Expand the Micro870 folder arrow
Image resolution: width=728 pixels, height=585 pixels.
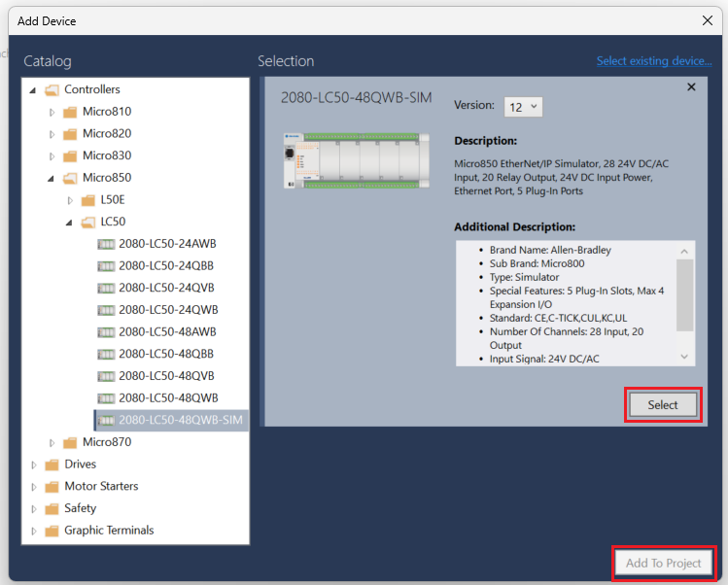tap(52, 443)
